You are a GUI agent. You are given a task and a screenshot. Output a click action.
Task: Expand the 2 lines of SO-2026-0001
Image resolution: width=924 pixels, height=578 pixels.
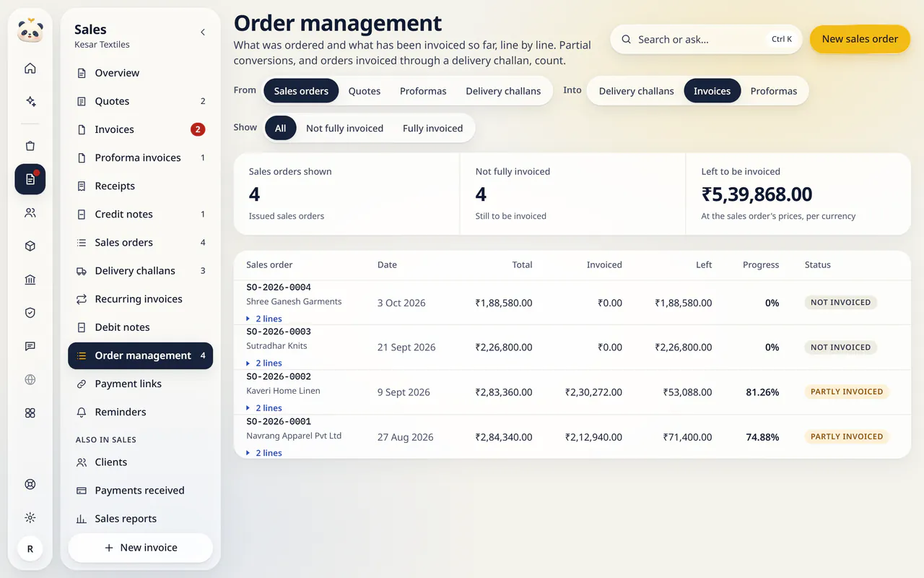click(x=264, y=453)
